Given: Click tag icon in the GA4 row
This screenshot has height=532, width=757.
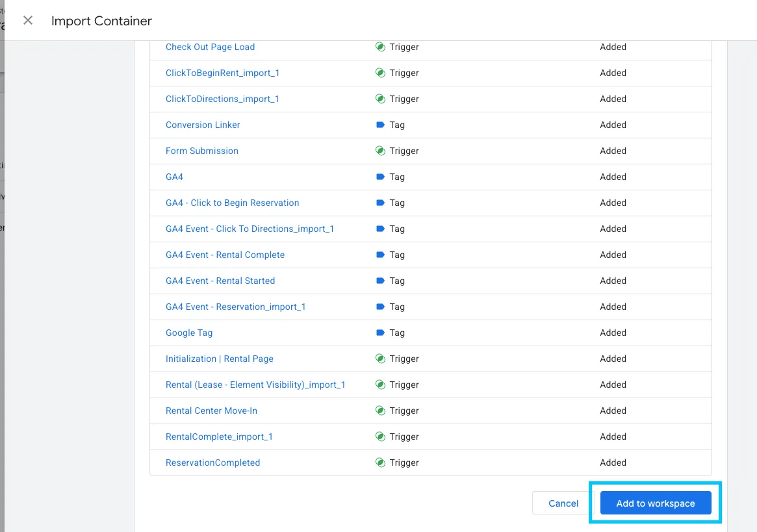Looking at the screenshot, I should point(380,177).
